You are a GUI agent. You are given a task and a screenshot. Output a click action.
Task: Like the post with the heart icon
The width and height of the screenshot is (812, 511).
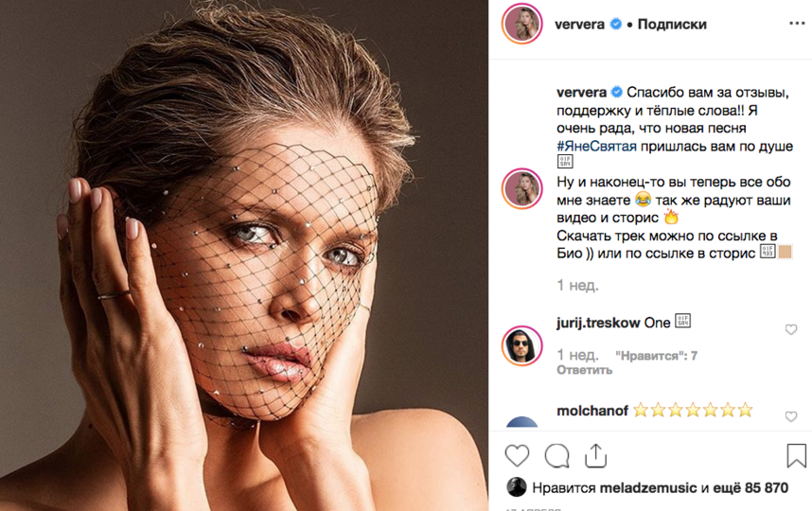(x=517, y=456)
